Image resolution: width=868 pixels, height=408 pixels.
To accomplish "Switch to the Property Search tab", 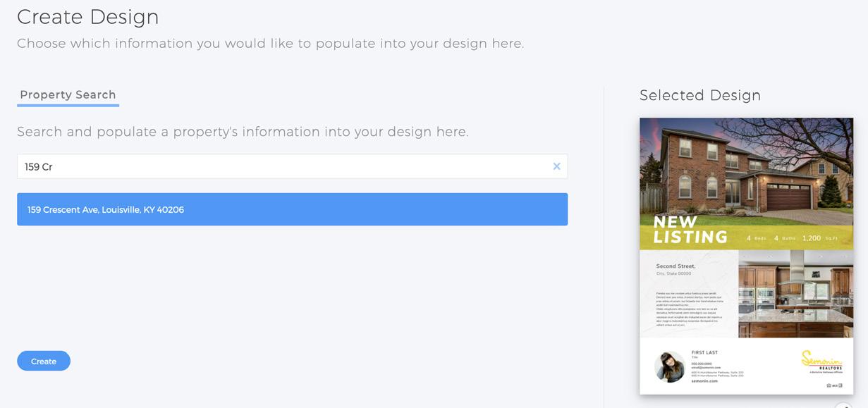I will pos(68,95).
